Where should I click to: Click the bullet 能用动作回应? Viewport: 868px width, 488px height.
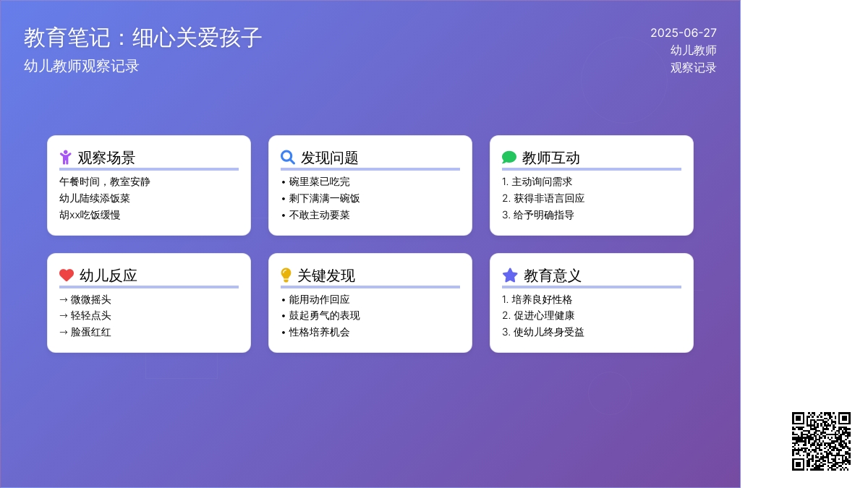click(315, 299)
